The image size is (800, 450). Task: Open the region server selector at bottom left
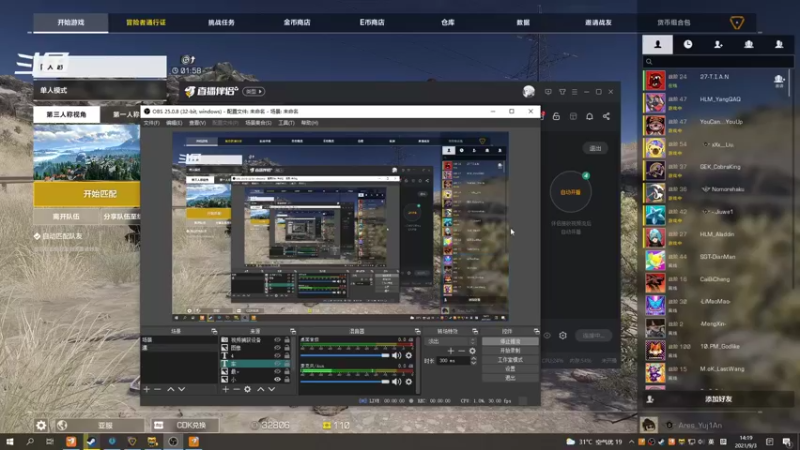click(99, 425)
